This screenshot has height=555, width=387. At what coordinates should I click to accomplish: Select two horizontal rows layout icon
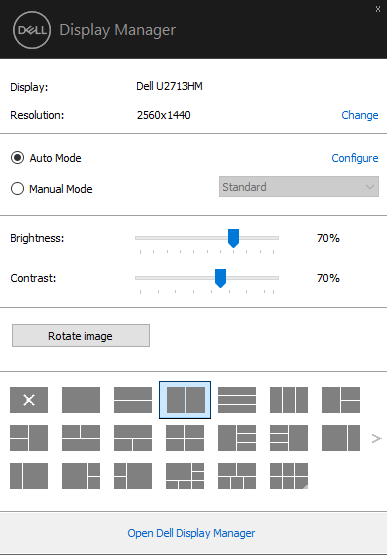(133, 400)
